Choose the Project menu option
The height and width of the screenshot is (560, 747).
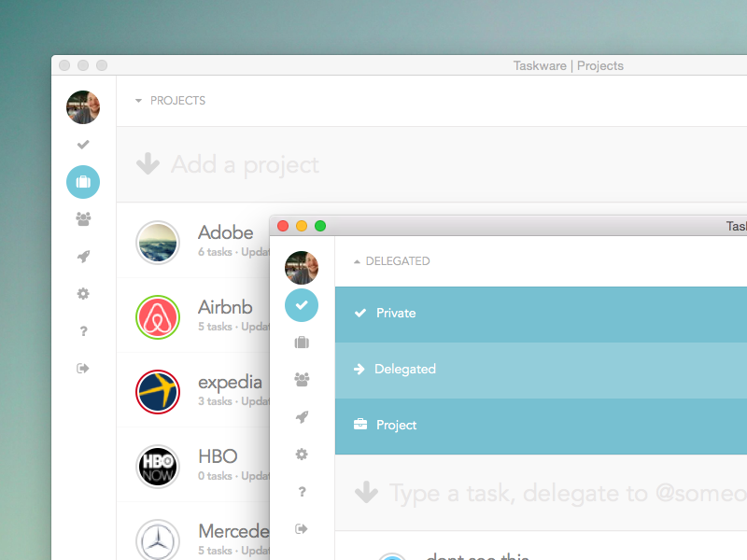click(541, 426)
